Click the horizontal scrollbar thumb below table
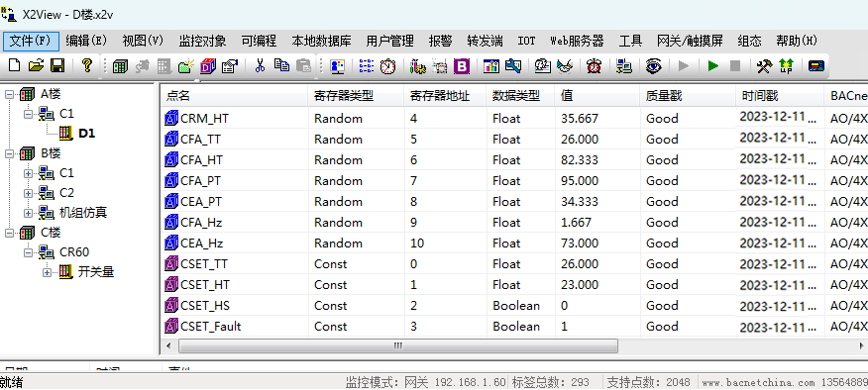Screen dimensions: 868x390 point(398,346)
